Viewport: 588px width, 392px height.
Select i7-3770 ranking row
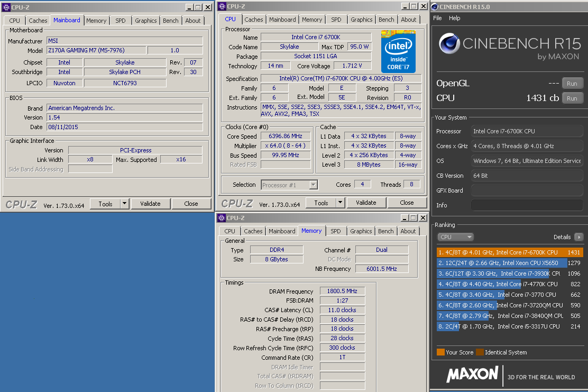510,295
